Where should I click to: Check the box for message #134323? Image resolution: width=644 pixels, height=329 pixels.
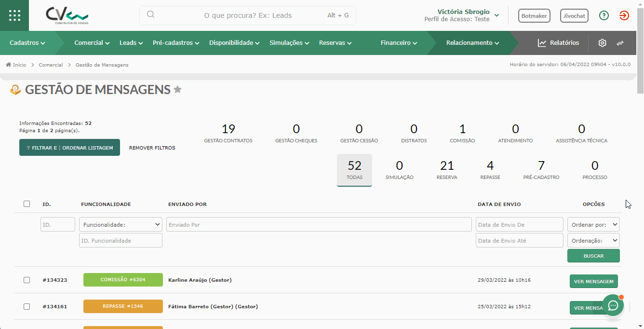coord(27,280)
